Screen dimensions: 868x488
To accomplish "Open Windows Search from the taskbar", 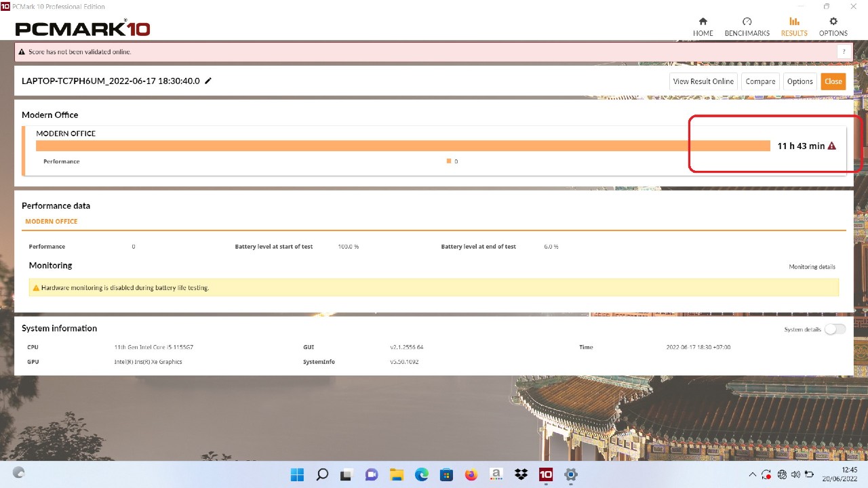I will coord(322,474).
